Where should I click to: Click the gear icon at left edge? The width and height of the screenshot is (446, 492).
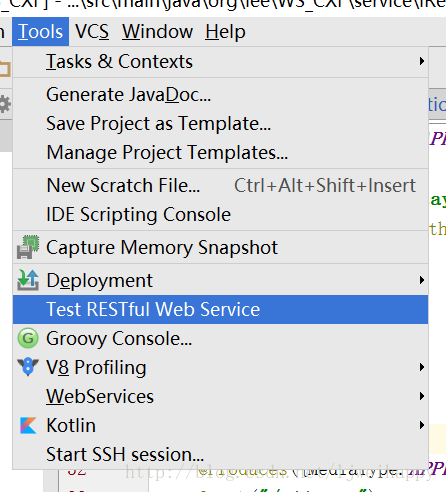click(x=4, y=104)
